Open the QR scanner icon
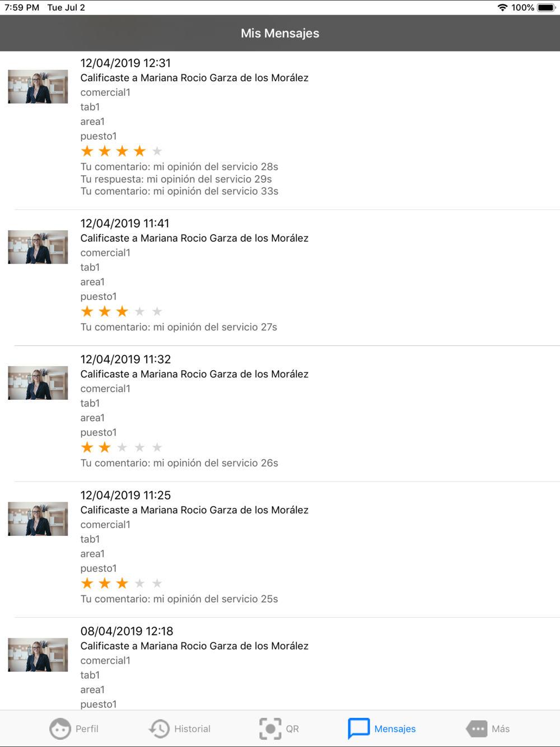 click(270, 729)
